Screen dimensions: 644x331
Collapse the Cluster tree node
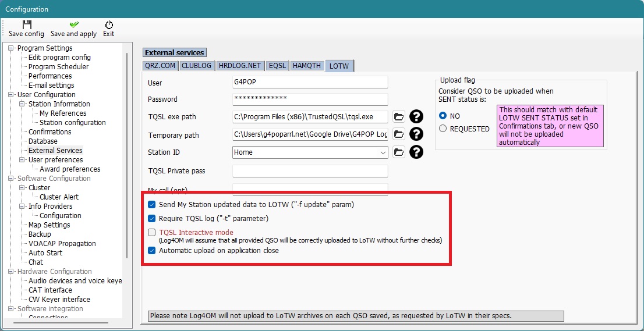(x=22, y=188)
